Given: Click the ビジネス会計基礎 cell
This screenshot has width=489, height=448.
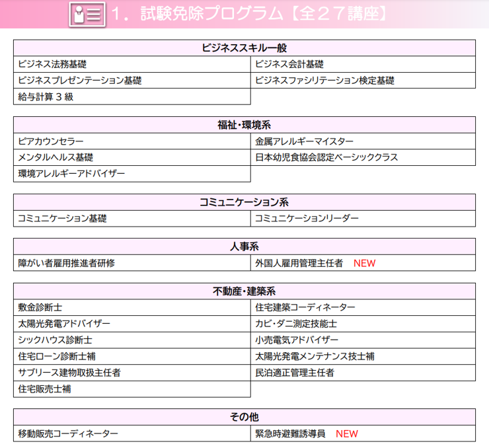Looking at the screenshot, I should coord(363,64).
